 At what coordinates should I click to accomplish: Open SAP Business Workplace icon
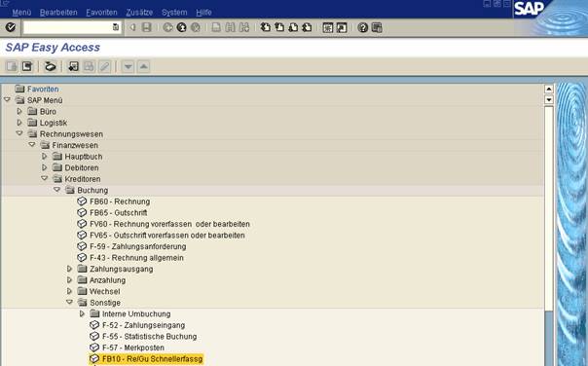[51, 67]
